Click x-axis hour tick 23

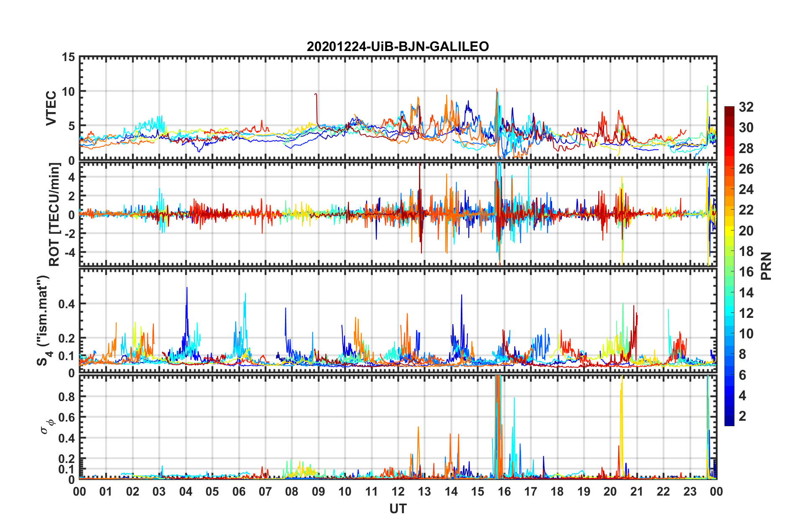(x=690, y=491)
